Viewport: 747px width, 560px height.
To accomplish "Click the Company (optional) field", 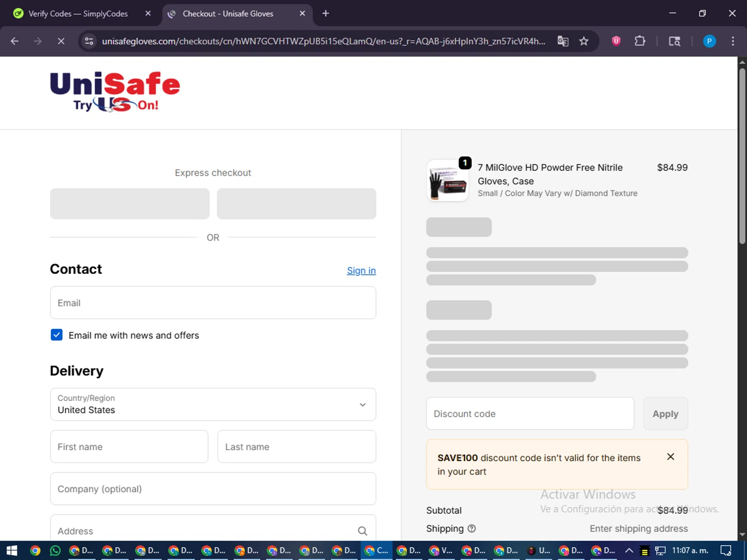I will click(213, 489).
